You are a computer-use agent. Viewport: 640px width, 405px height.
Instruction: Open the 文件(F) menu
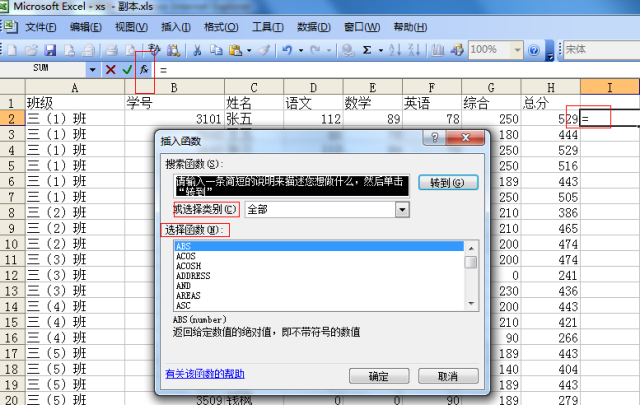(x=40, y=27)
